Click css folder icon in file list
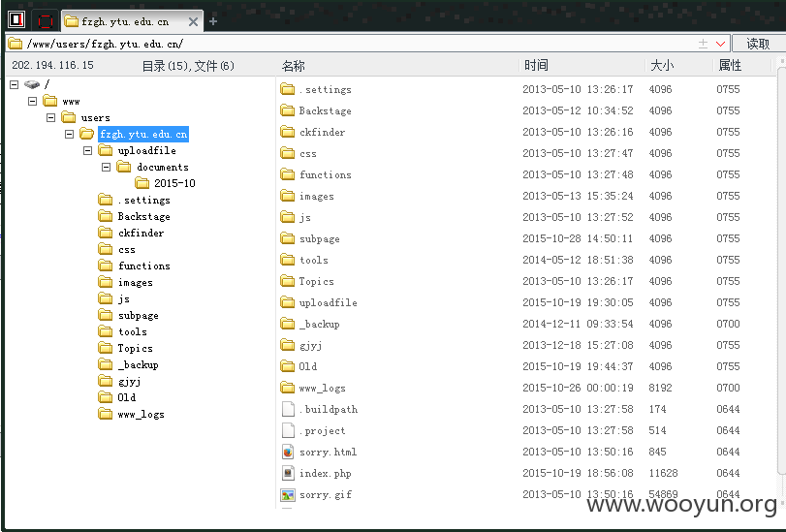786x532 pixels. [287, 153]
